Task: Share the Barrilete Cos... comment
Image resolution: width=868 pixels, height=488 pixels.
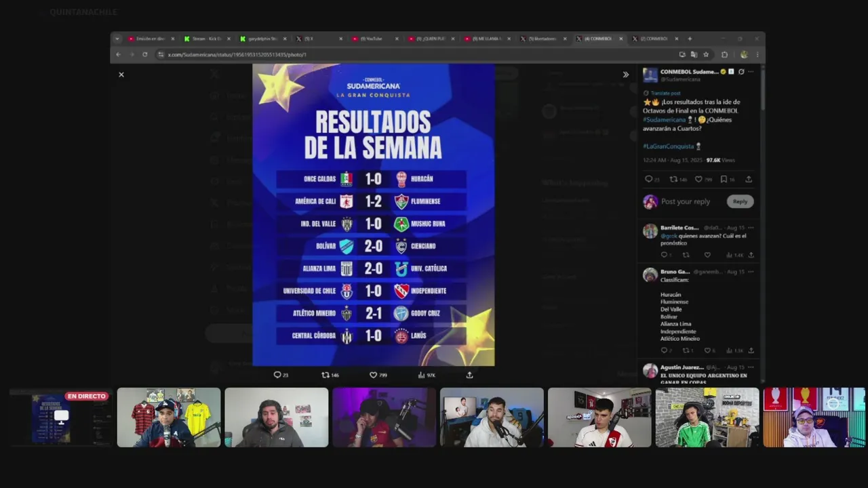Action: point(751,255)
